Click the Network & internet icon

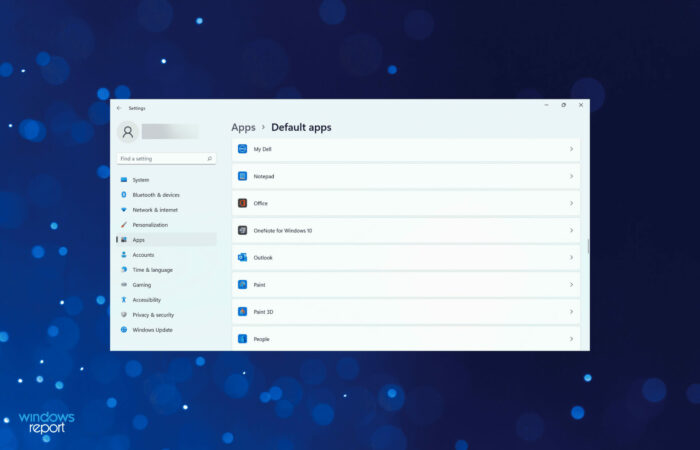(124, 210)
